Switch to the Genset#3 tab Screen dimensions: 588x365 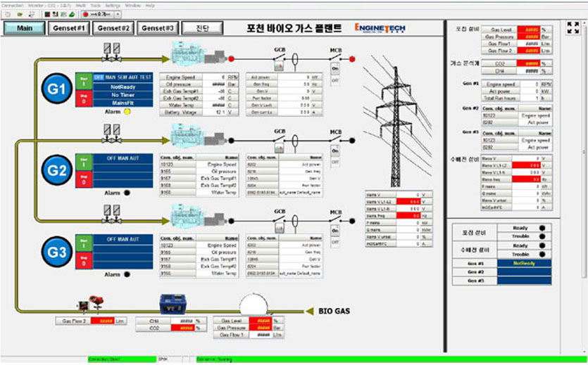click(158, 28)
